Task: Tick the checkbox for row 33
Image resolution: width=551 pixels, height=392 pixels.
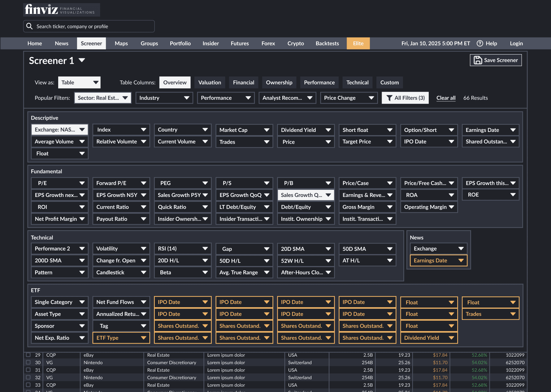Action: (28, 385)
